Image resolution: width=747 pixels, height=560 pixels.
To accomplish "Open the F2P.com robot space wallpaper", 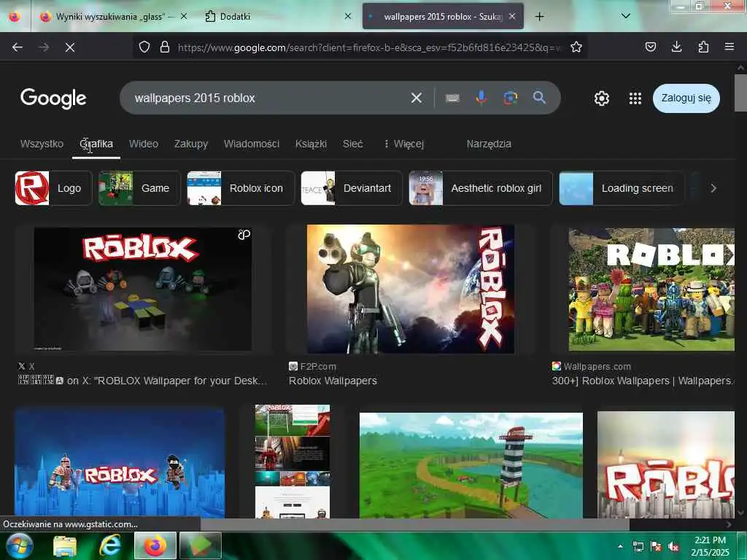I will (x=411, y=289).
